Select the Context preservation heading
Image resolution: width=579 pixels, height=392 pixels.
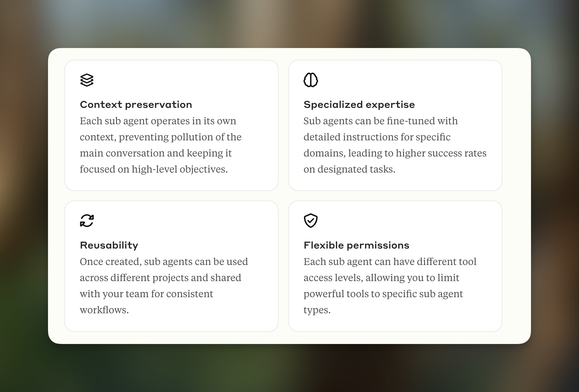(136, 105)
